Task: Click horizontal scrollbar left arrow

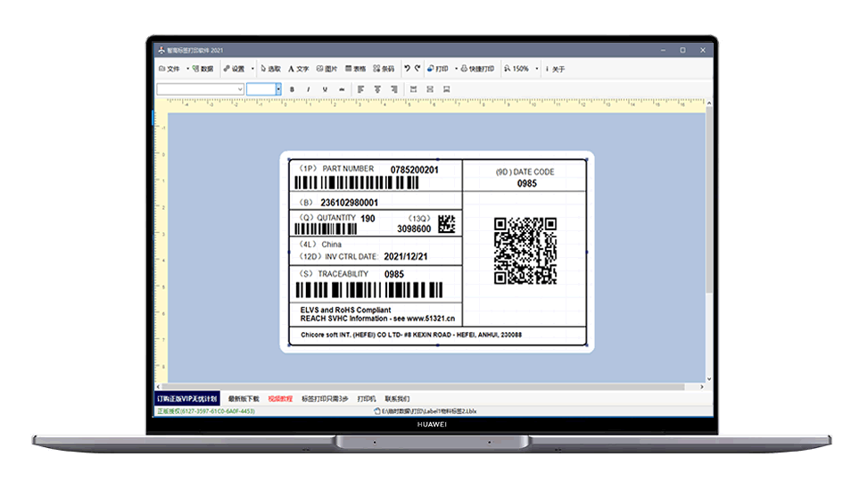Action: (x=158, y=386)
